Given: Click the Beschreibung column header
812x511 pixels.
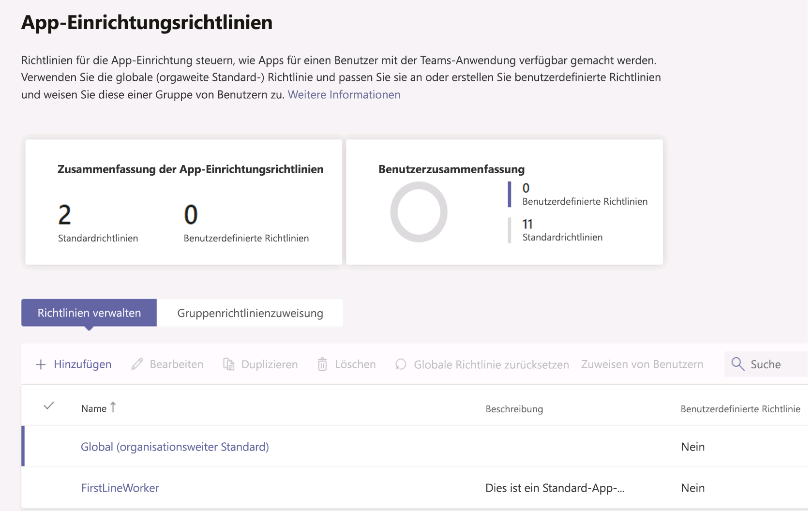Looking at the screenshot, I should (x=514, y=409).
